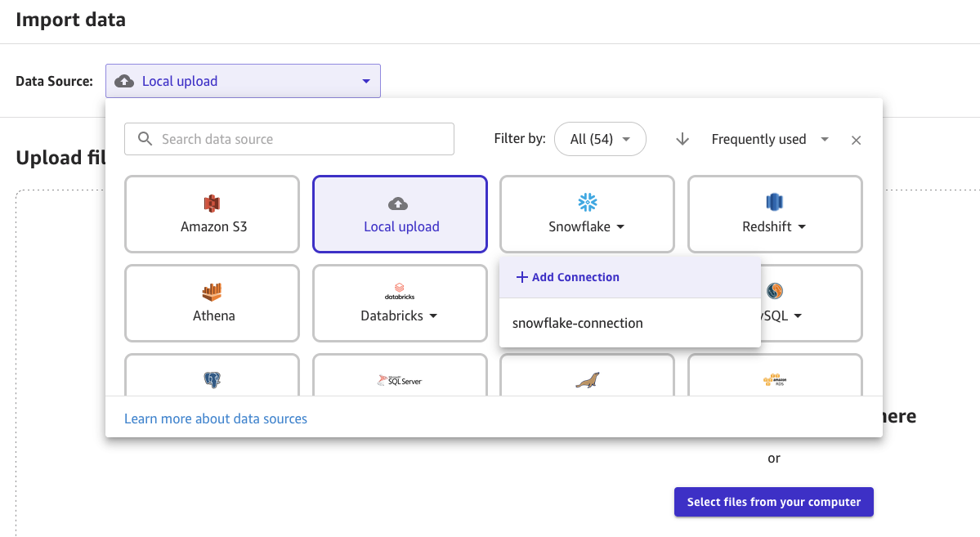Image resolution: width=980 pixels, height=537 pixels.
Task: Open Learn more about data sources link
Action: (x=216, y=418)
